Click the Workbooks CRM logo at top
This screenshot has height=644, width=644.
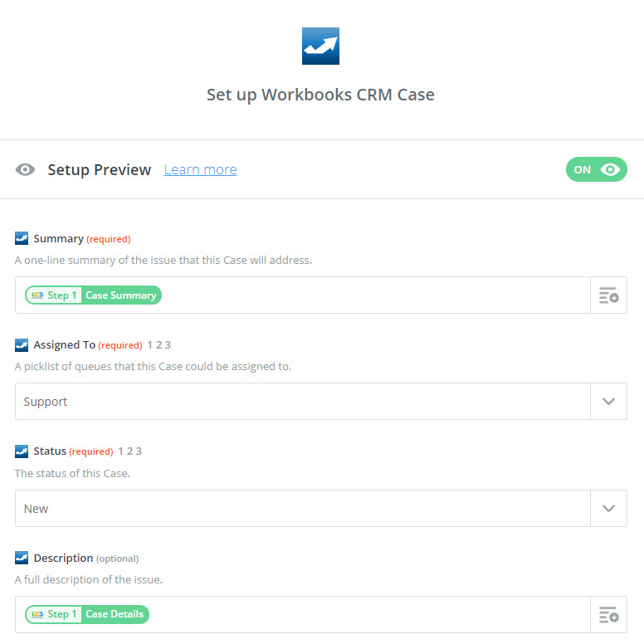[x=320, y=46]
